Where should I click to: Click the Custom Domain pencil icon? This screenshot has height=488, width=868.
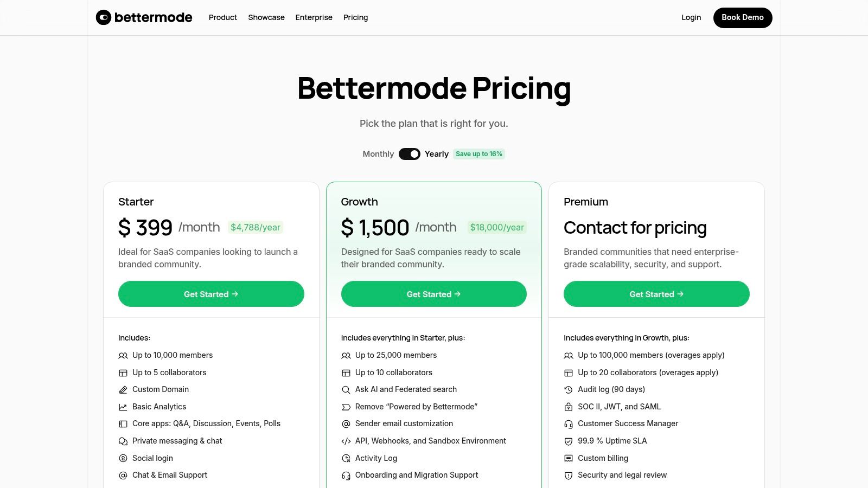point(123,389)
